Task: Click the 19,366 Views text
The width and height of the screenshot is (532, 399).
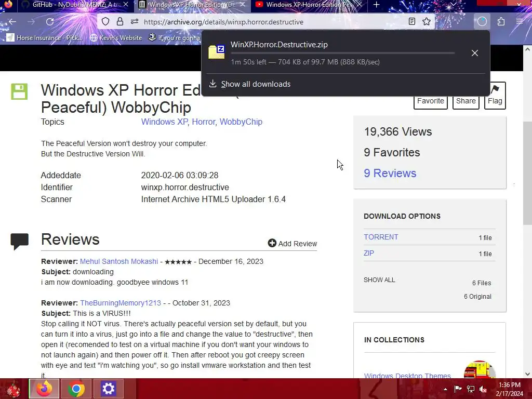Action: point(397,131)
